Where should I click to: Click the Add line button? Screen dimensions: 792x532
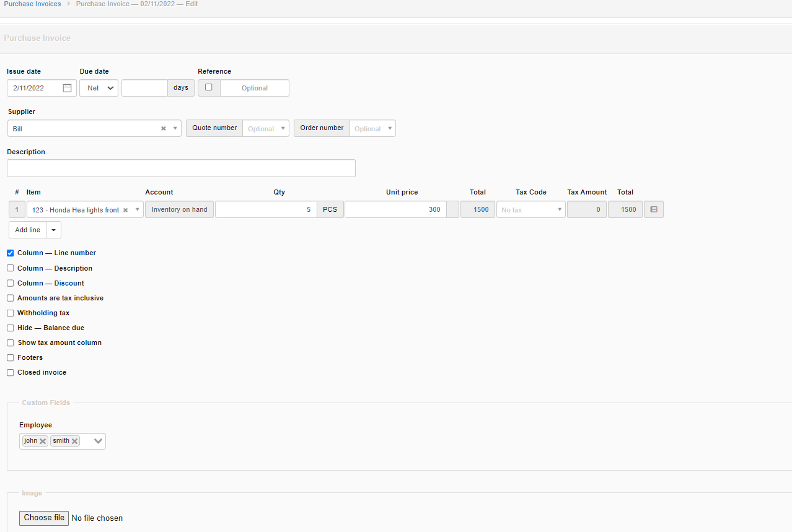point(27,230)
